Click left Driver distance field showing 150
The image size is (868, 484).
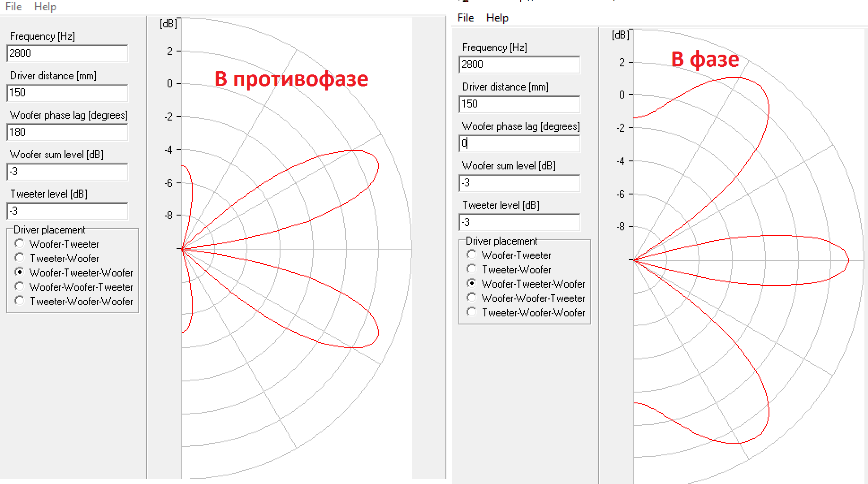click(67, 93)
